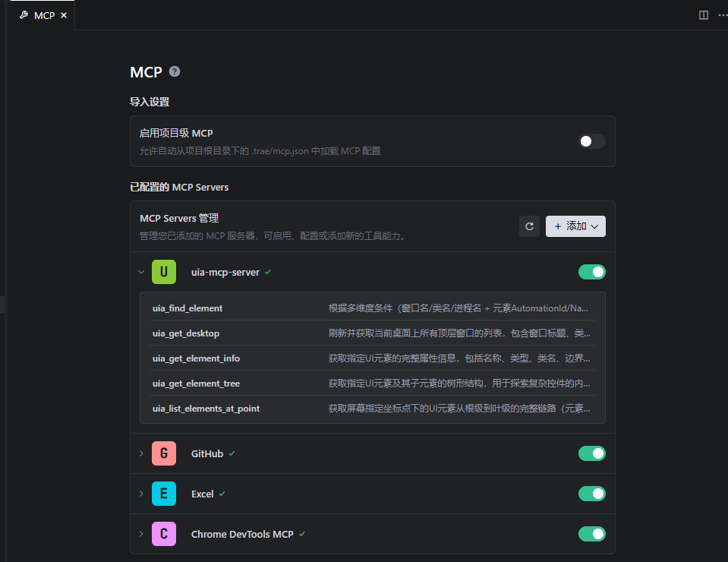Click the MCP help question mark icon
Image resolution: width=728 pixels, height=562 pixels.
tap(175, 71)
